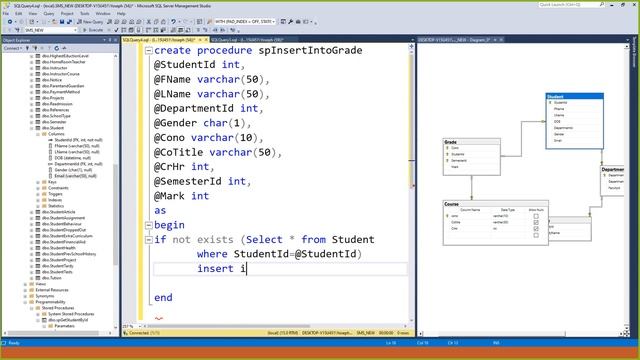Viewport: 640px width, 360px height.
Task: Collapse the create procedure code block
Action: [x=149, y=51]
